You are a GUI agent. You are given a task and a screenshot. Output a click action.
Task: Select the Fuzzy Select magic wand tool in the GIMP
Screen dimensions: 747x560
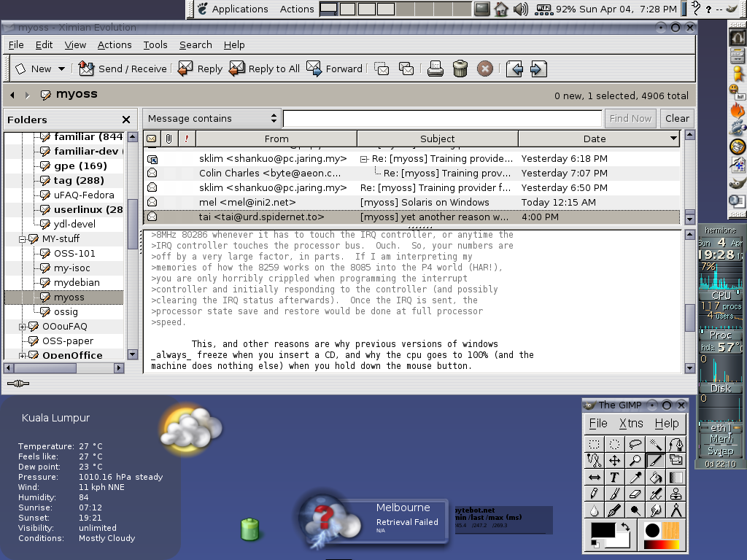pyautogui.click(x=656, y=444)
